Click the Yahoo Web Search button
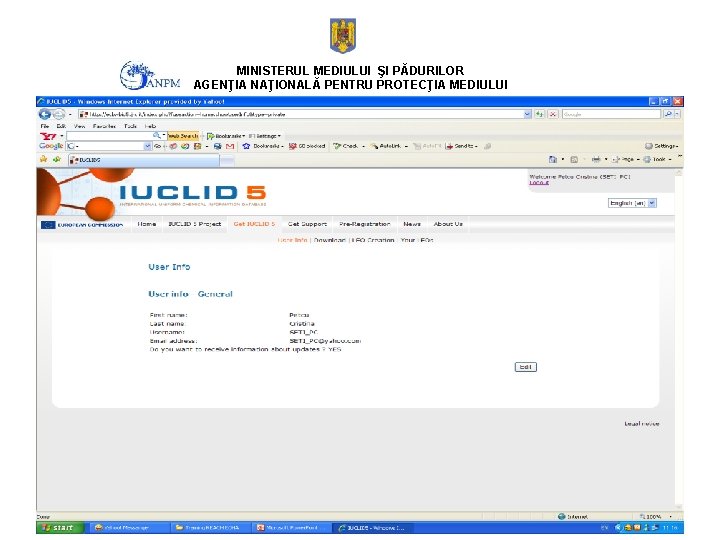This screenshot has width=720, height=540. pos(183,136)
